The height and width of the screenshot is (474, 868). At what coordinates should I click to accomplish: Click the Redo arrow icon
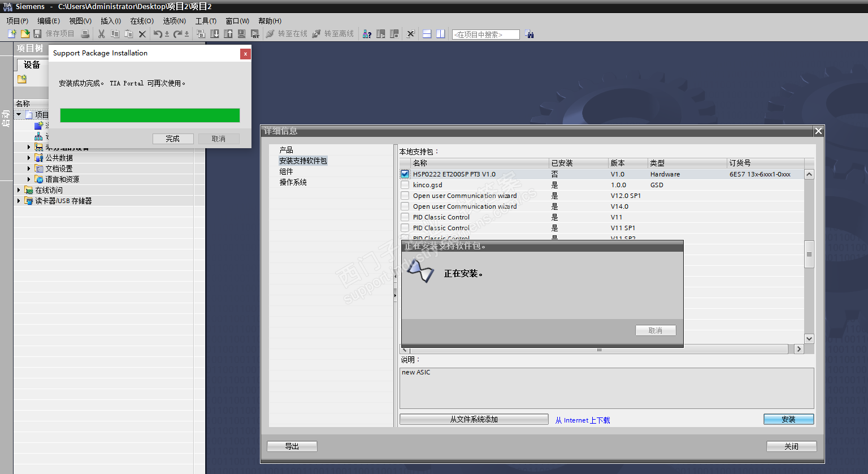click(178, 34)
